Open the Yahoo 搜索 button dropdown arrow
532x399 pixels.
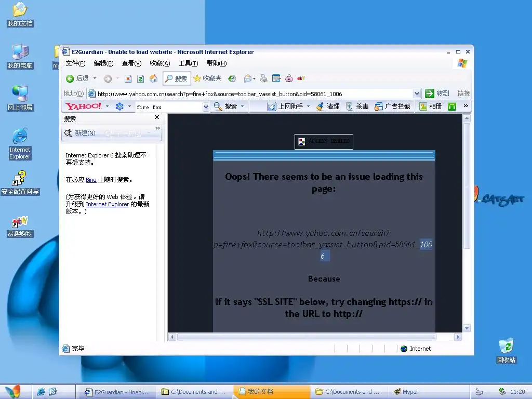click(x=242, y=106)
